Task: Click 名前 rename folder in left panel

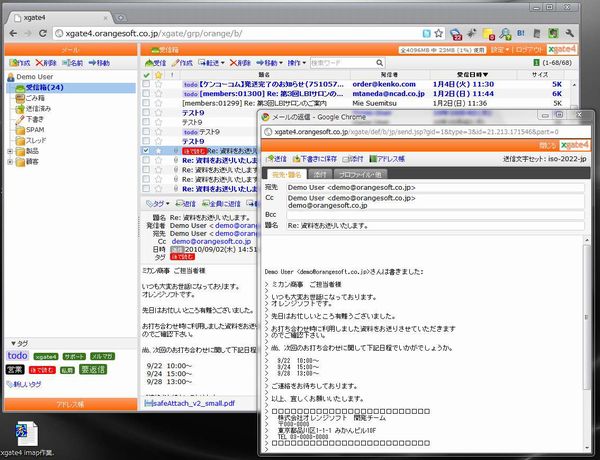Action: pyautogui.click(x=72, y=63)
